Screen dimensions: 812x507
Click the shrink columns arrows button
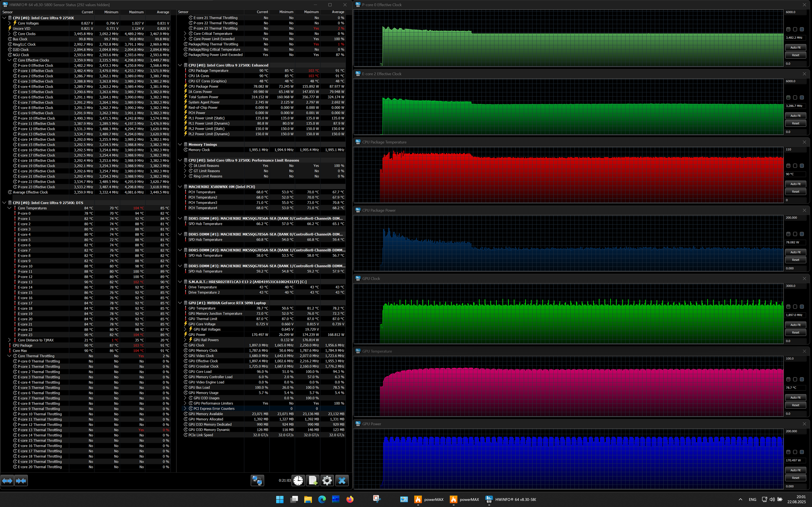coord(21,481)
